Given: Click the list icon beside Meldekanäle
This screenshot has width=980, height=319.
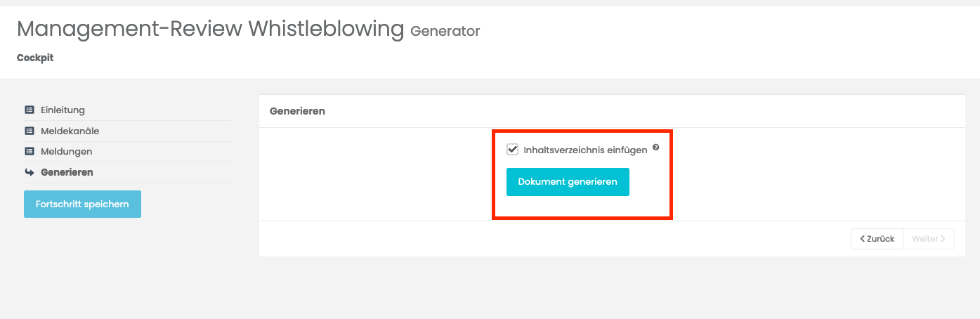Looking at the screenshot, I should (x=30, y=131).
